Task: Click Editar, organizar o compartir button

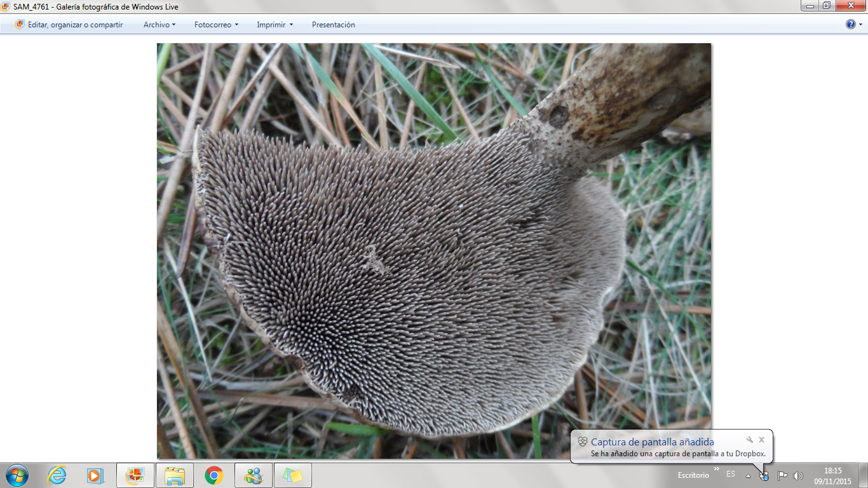Action: pyautogui.click(x=69, y=25)
